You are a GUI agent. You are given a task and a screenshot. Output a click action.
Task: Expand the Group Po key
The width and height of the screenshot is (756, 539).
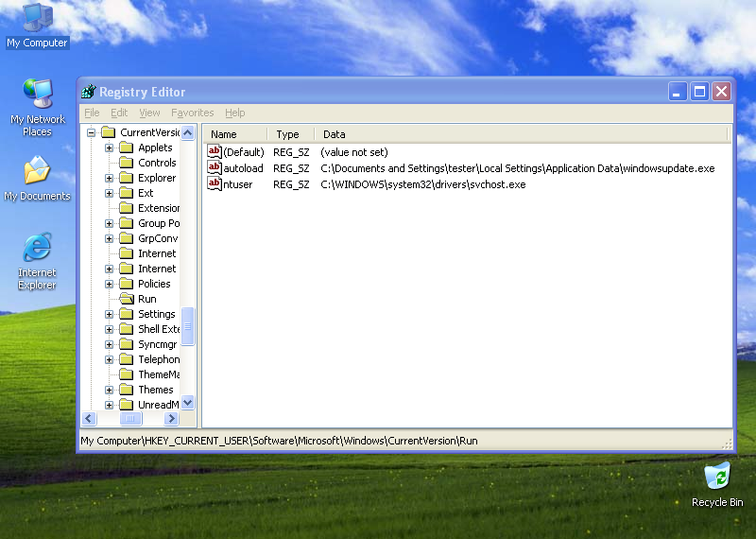pyautogui.click(x=109, y=223)
